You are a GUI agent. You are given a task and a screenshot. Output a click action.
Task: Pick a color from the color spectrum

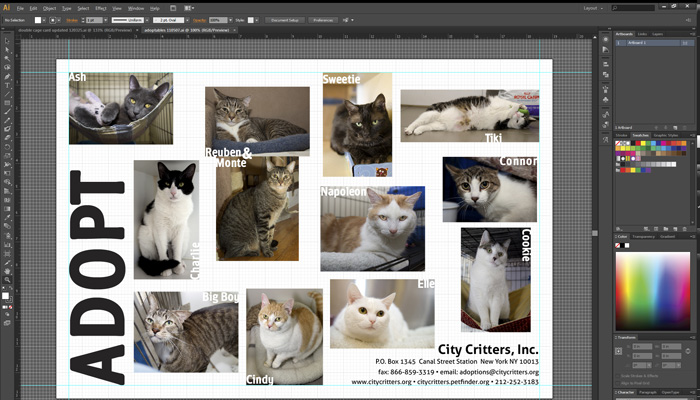(655, 290)
